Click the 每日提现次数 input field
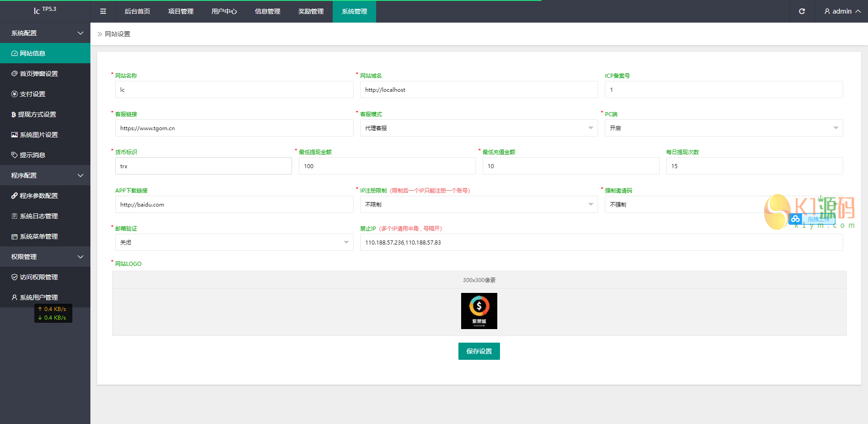This screenshot has width=868, height=424. tap(755, 166)
